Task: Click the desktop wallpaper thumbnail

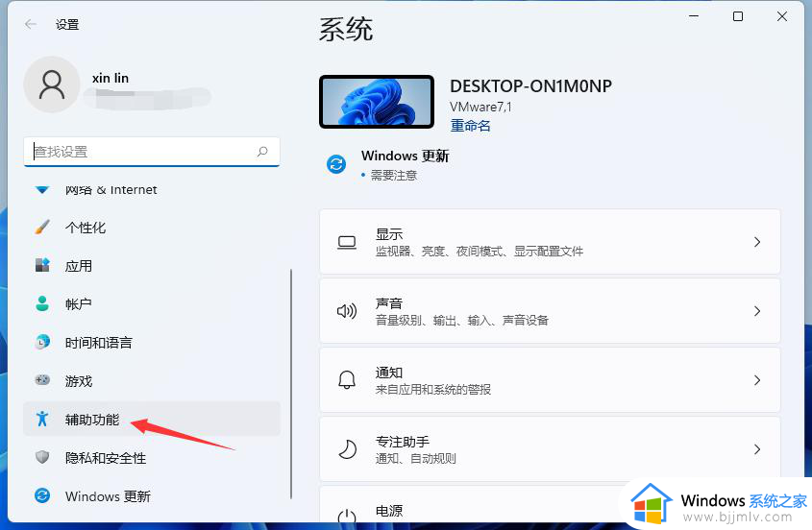Action: coord(377,102)
